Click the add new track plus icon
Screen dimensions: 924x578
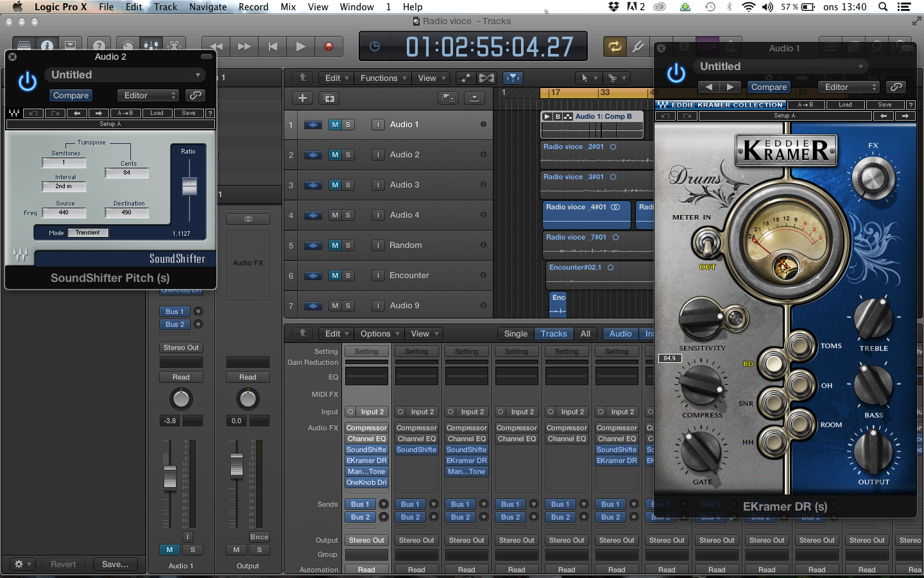pyautogui.click(x=302, y=98)
